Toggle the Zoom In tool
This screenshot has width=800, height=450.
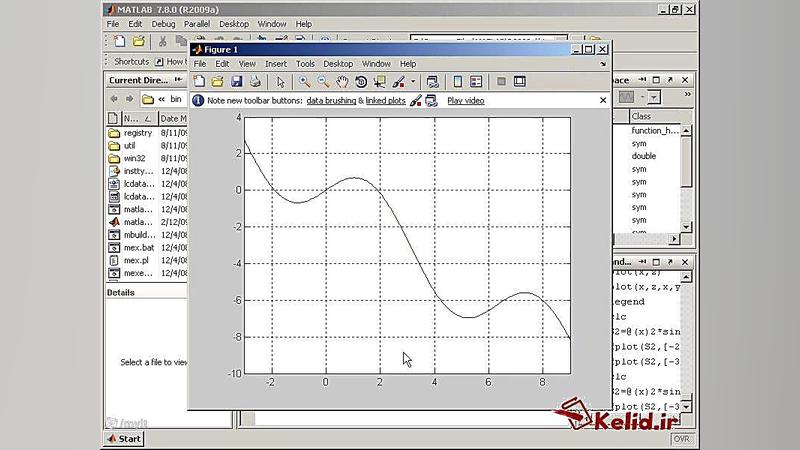tap(305, 82)
